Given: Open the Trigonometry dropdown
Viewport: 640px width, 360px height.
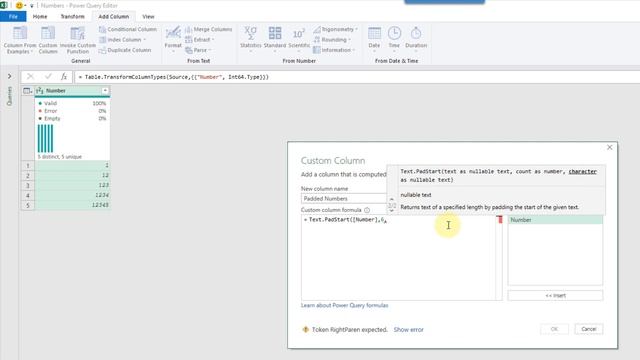Looking at the screenshot, I should [336, 29].
